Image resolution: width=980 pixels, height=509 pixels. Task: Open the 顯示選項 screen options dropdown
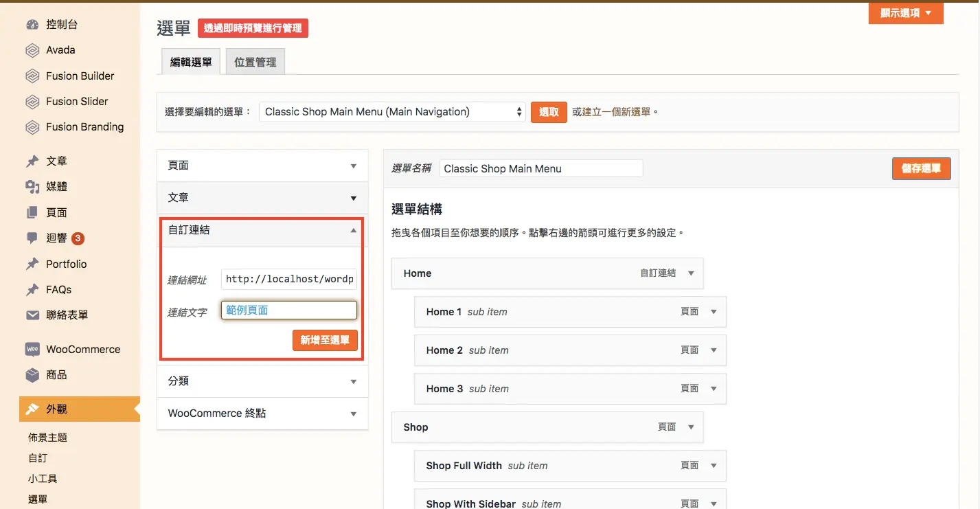click(906, 13)
